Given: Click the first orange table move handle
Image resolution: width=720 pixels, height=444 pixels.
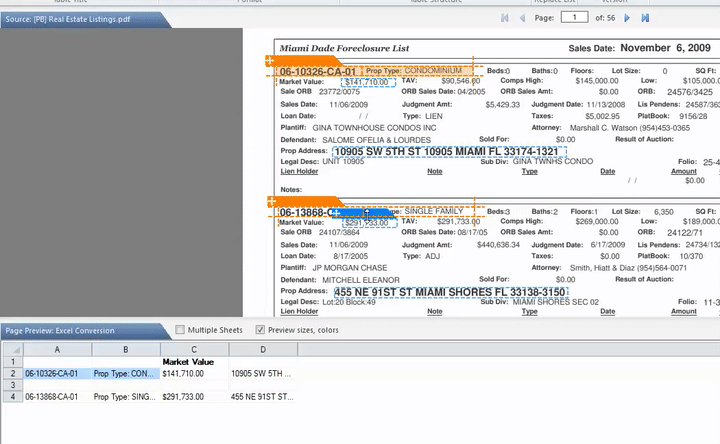Looking at the screenshot, I should pyautogui.click(x=270, y=62).
